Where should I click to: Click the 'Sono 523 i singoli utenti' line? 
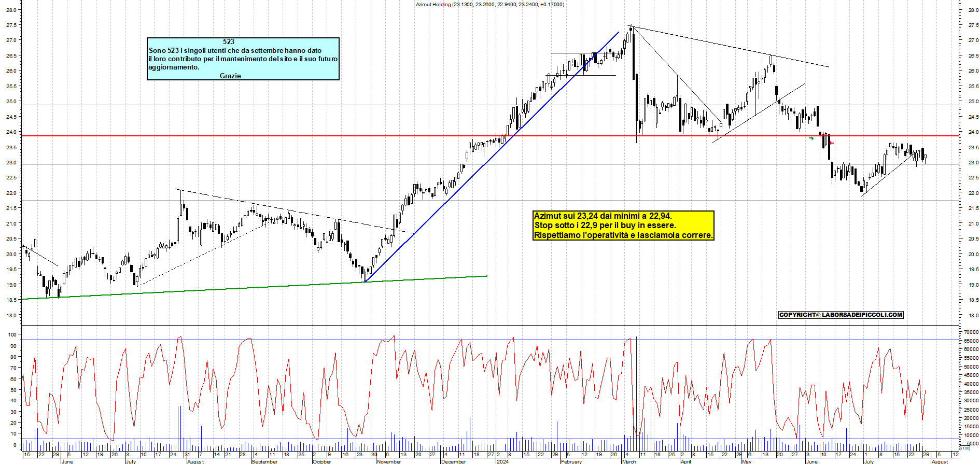click(x=235, y=50)
